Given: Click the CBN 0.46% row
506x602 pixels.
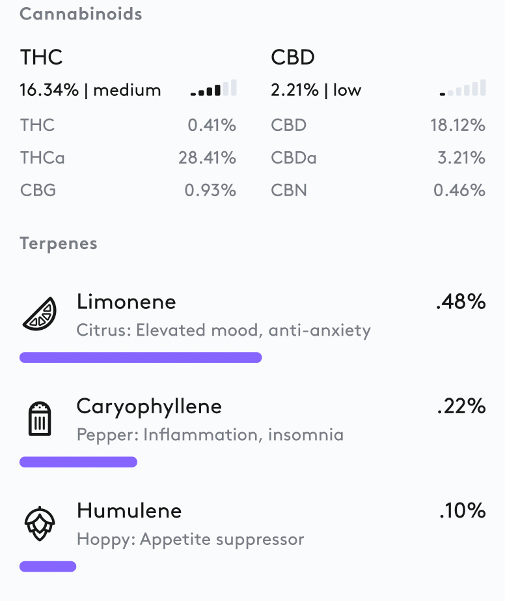Looking at the screenshot, I should (378, 190).
